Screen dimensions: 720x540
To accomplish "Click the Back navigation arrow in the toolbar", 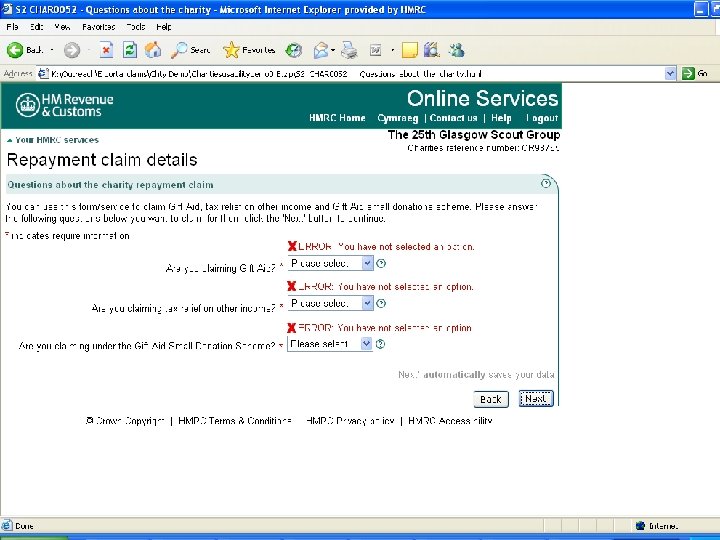I will click(x=15, y=50).
